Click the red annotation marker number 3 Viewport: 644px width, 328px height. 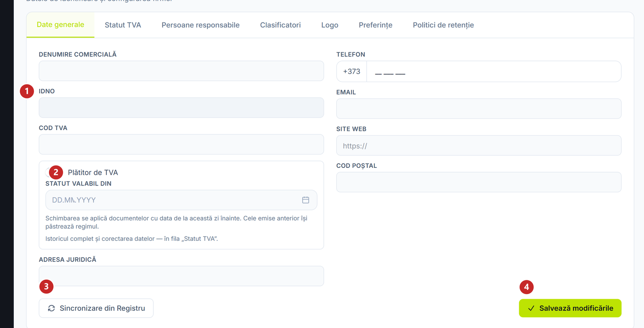46,286
